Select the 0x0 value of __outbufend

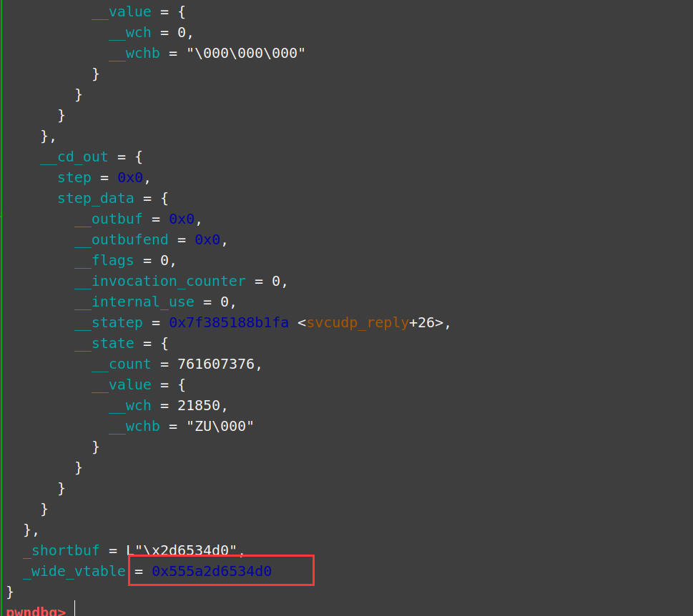point(207,240)
